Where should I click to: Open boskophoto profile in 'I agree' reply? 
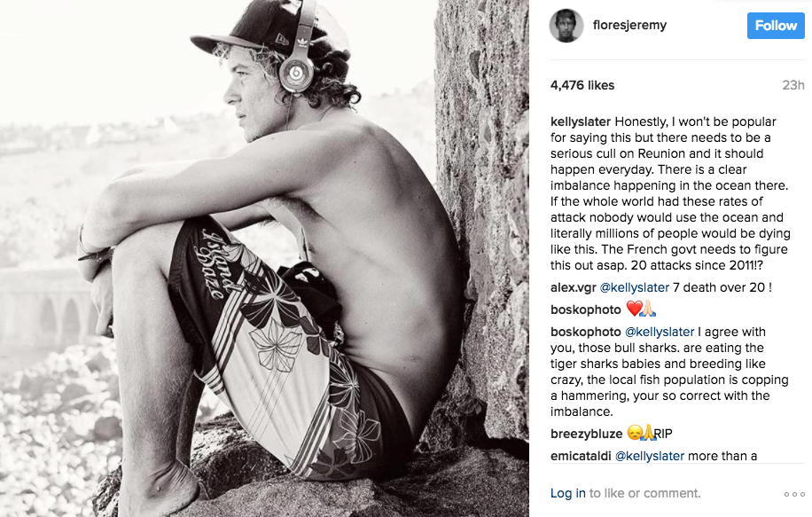coord(585,332)
